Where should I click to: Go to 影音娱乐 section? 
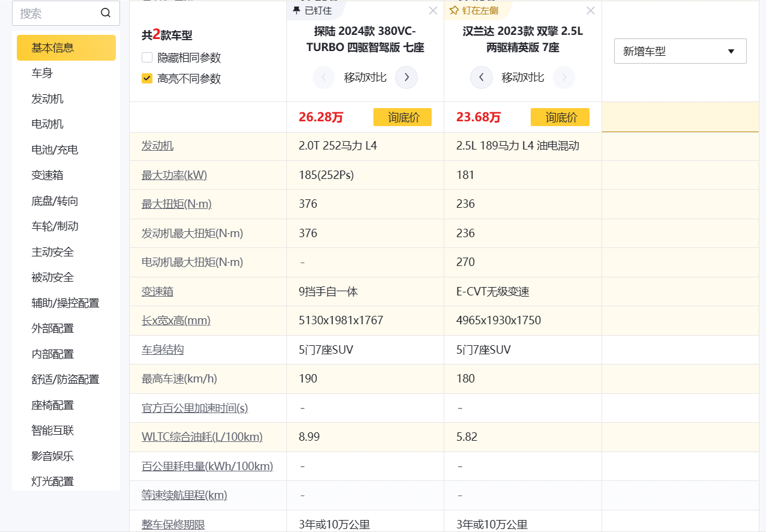53,456
